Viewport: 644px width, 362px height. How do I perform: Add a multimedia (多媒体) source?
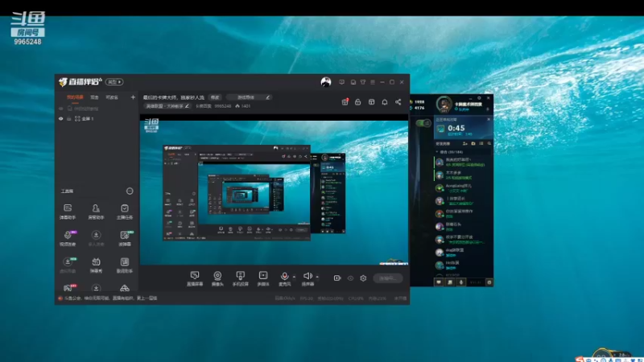pyautogui.click(x=263, y=278)
